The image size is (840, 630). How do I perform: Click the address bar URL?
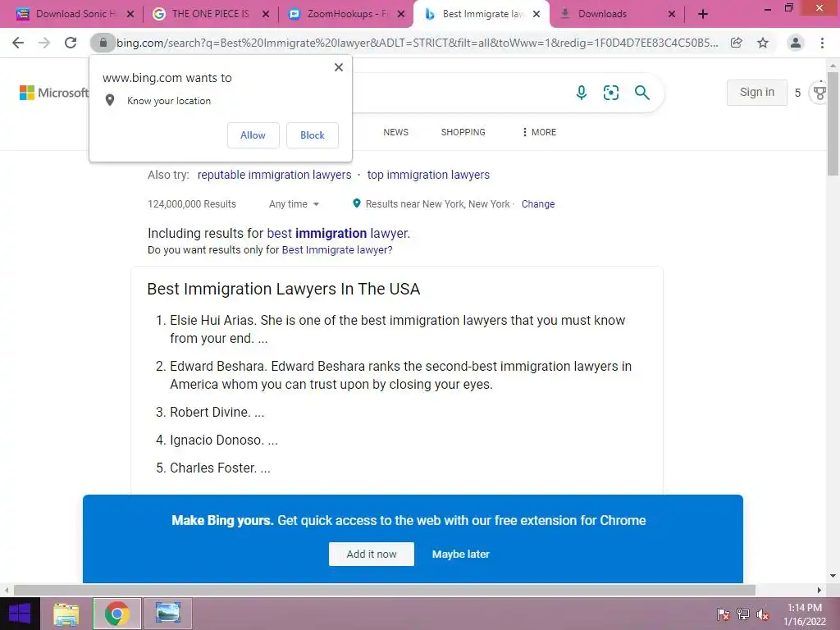[x=417, y=43]
